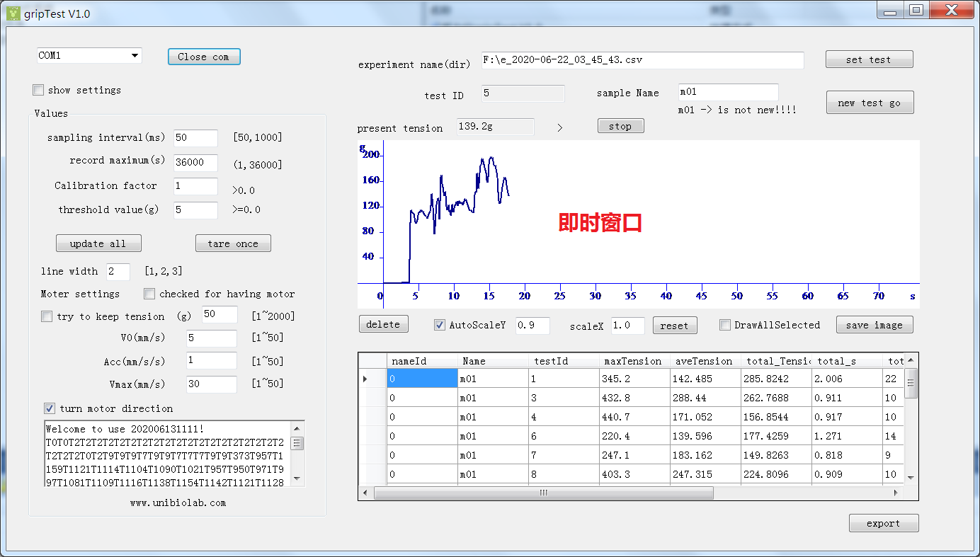Click the log scrollbar up arrow

(x=297, y=428)
